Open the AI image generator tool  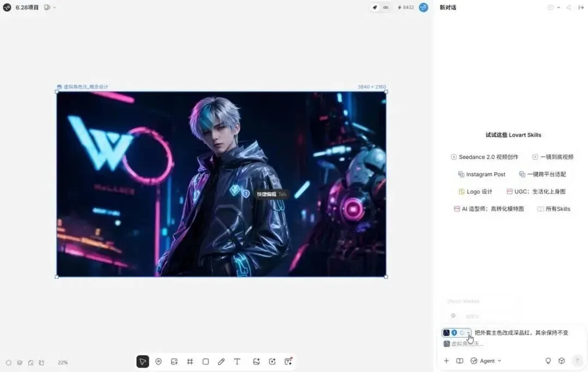(256, 362)
